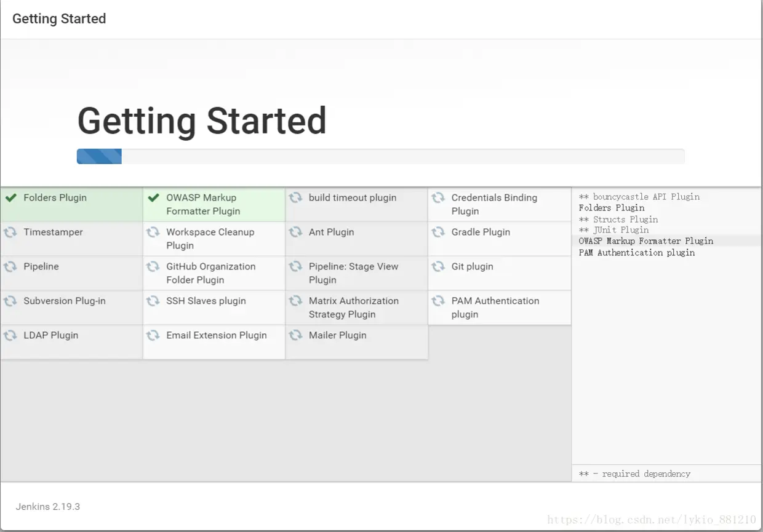Click the Workspace Cleanup Plugin label
The image size is (763, 532).
click(x=210, y=239)
